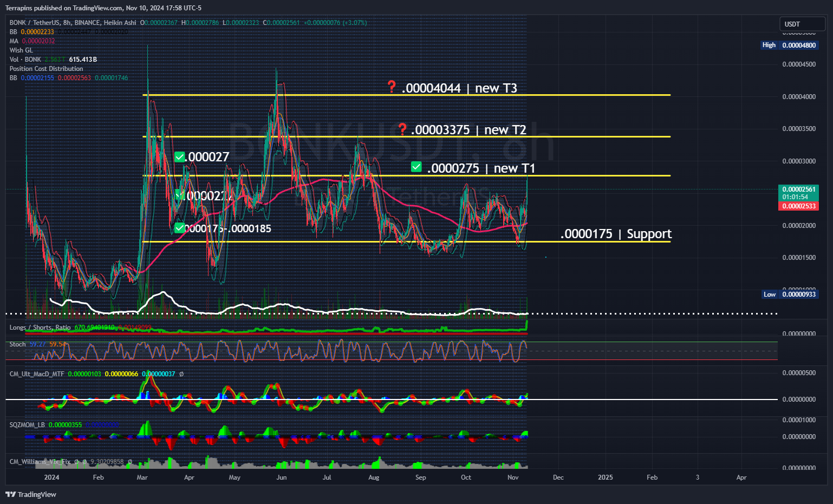This screenshot has height=504, width=833.
Task: Select the Position Cost Distribution legend
Action: pos(46,69)
